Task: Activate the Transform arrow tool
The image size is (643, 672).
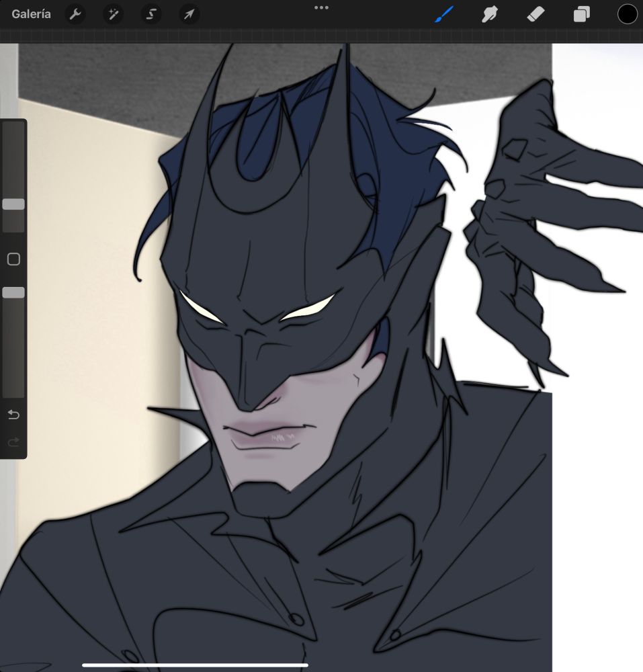Action: pos(189,14)
